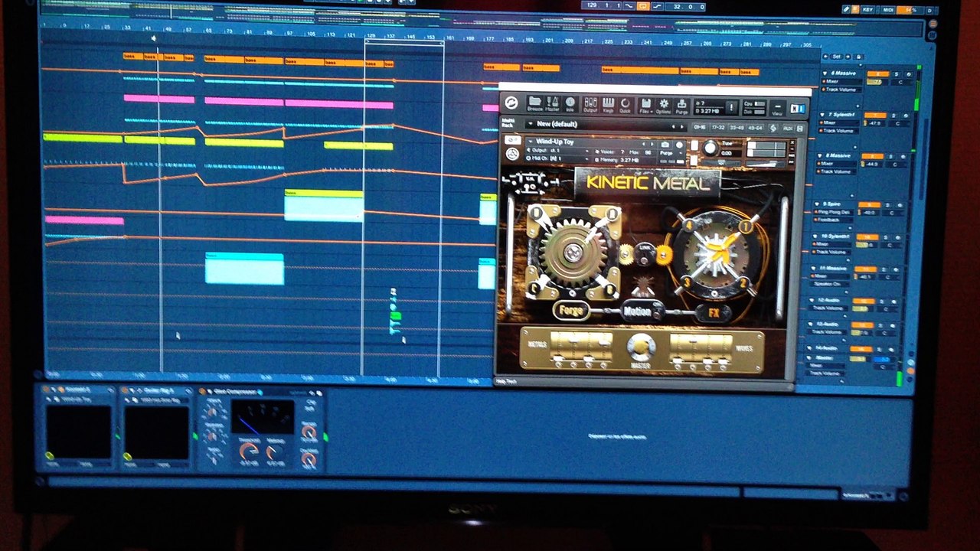Select point 2 on the Motion fan
Viewport: 980px width, 551px height.
coord(743,282)
